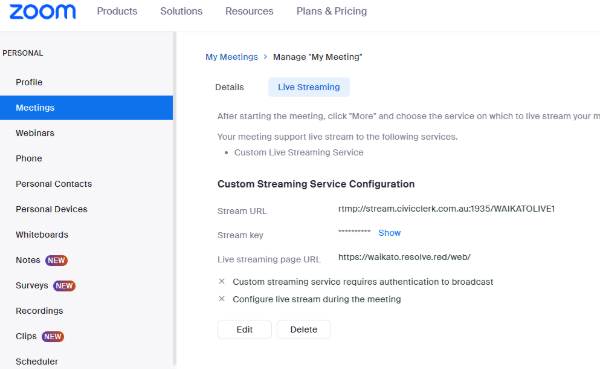Select the Live Streaming tab
Screen dimensions: 614x369
point(309,87)
